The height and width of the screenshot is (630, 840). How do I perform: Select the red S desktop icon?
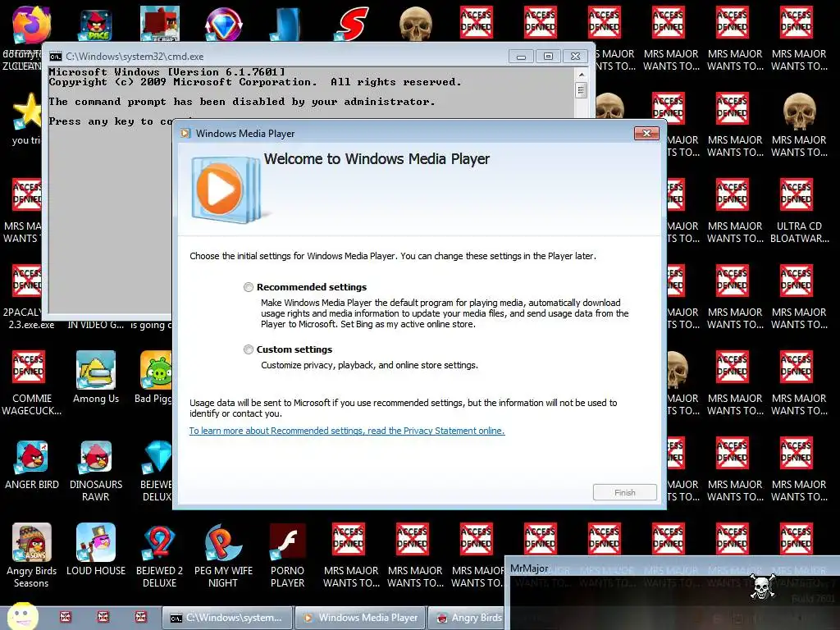352,24
